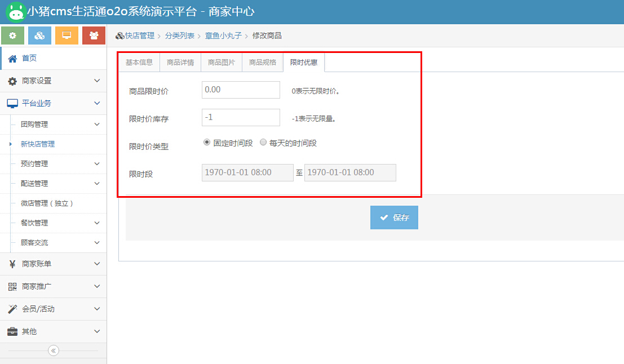
Task: Expand the 预约管理 submenu chevron
Action: 97,163
